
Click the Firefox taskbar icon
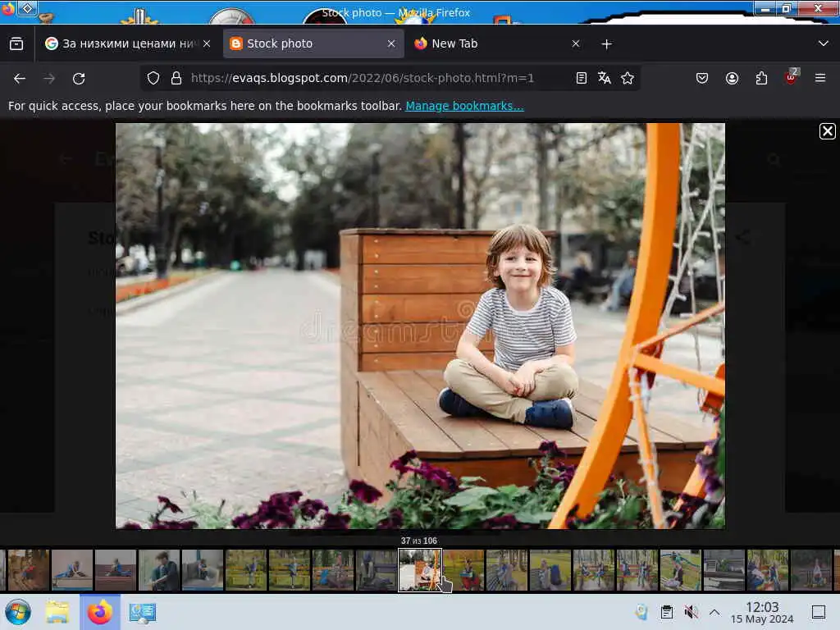(x=99, y=612)
